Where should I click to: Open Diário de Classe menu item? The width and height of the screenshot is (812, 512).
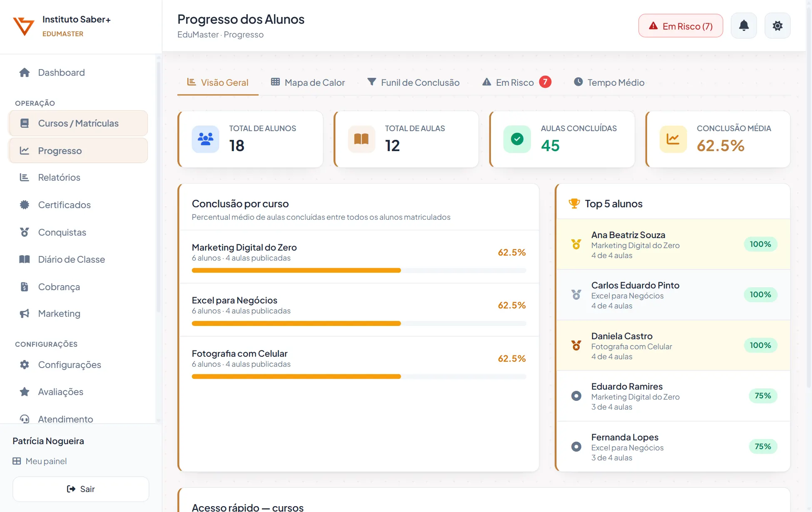78,259
